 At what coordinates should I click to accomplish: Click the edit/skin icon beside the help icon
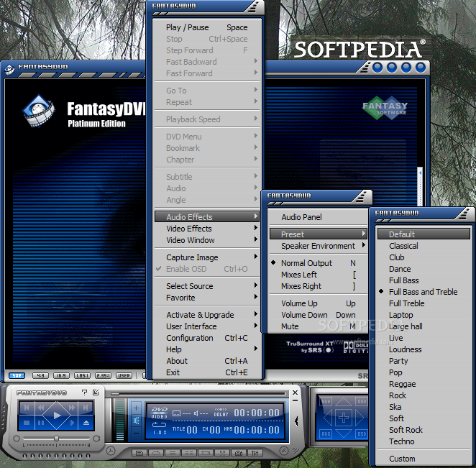(96, 393)
